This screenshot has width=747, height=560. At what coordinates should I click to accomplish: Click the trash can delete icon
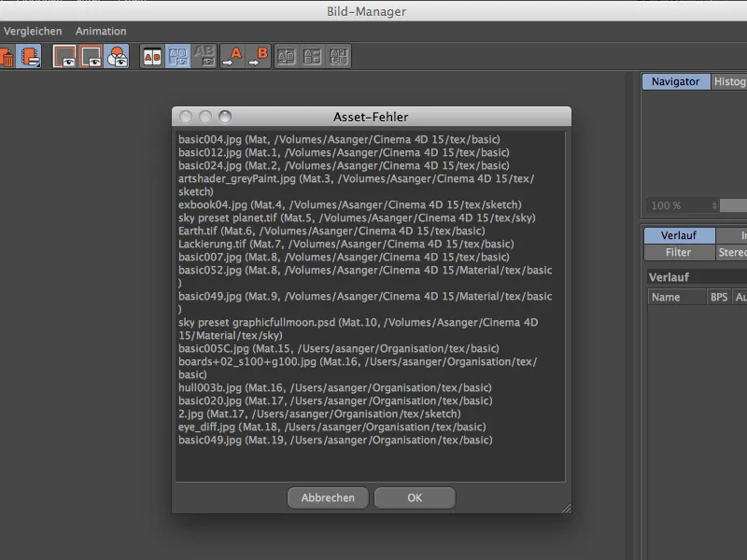point(7,56)
